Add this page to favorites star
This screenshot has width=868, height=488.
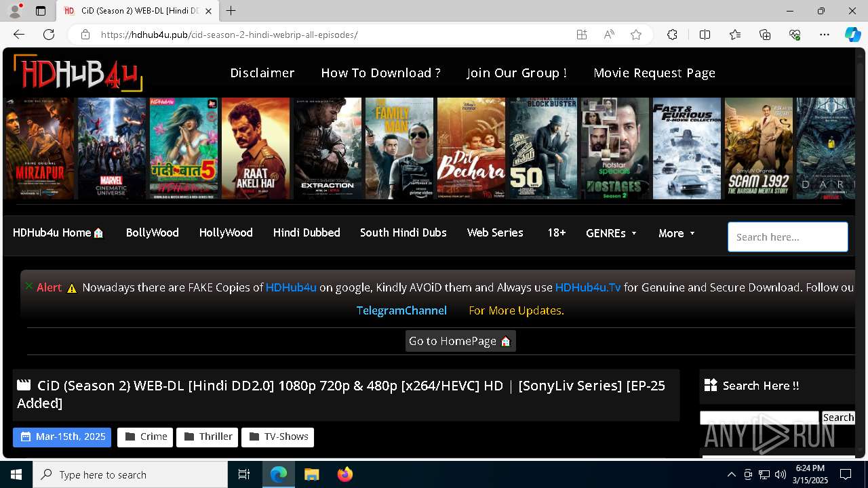636,35
